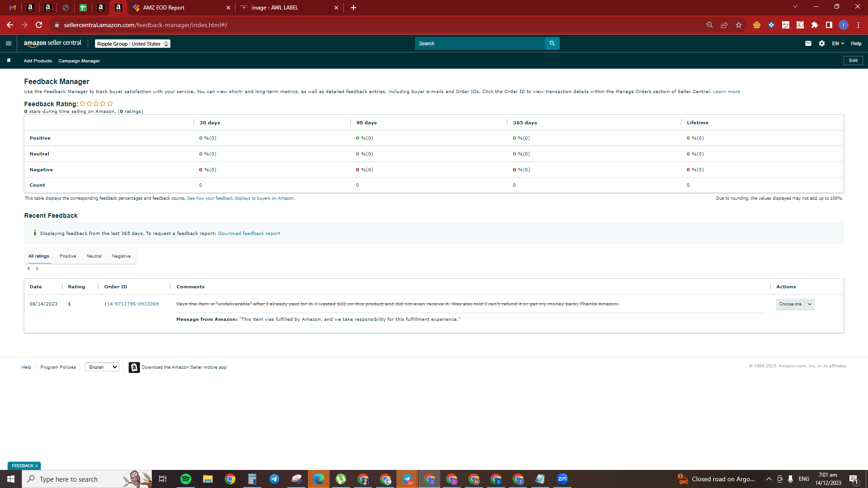Open Zoom from the taskbar
Screen dimensions: 868x488
point(562,479)
